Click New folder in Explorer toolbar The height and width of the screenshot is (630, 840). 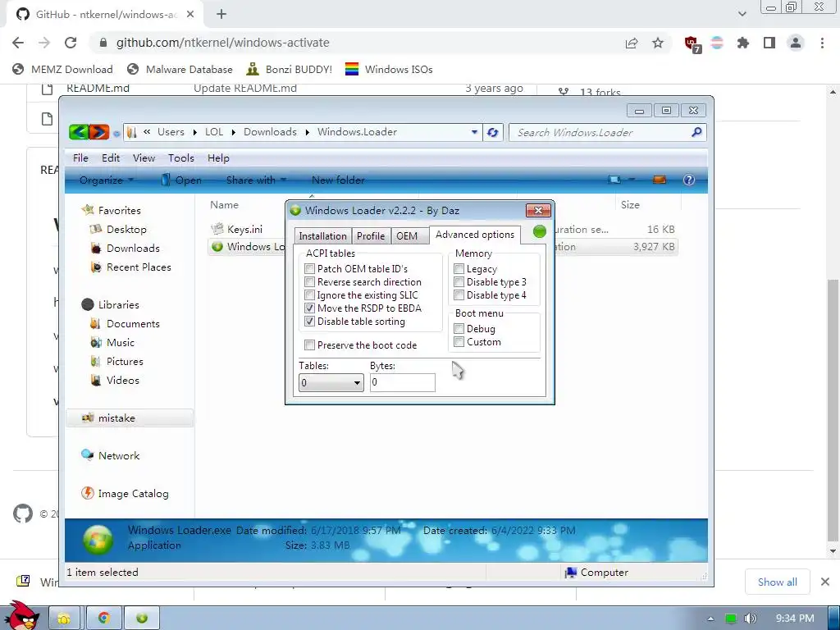coord(338,180)
